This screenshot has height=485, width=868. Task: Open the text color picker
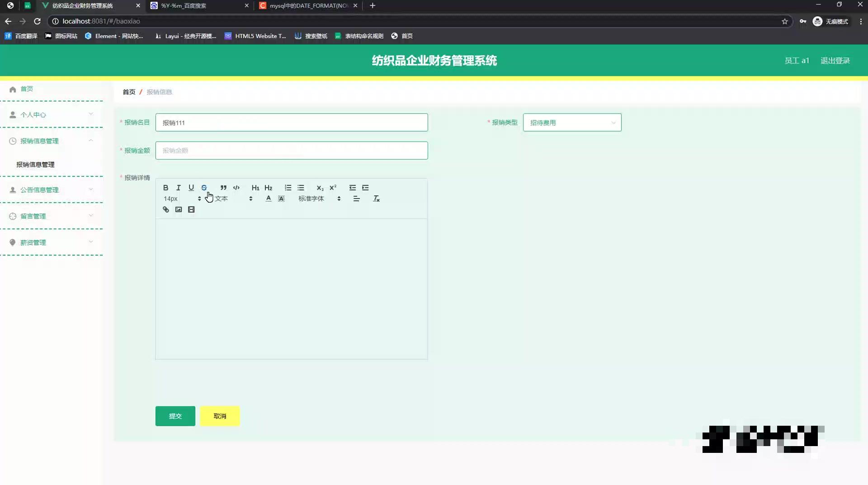click(269, 199)
